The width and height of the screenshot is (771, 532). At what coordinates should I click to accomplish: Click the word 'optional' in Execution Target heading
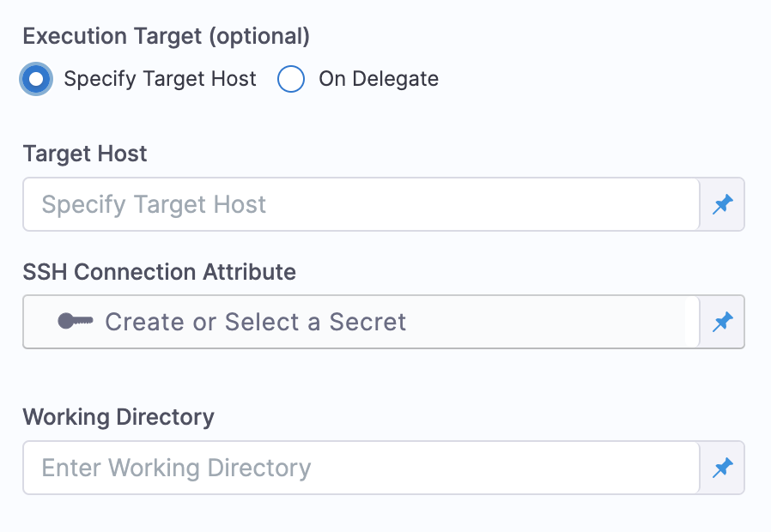point(261,36)
